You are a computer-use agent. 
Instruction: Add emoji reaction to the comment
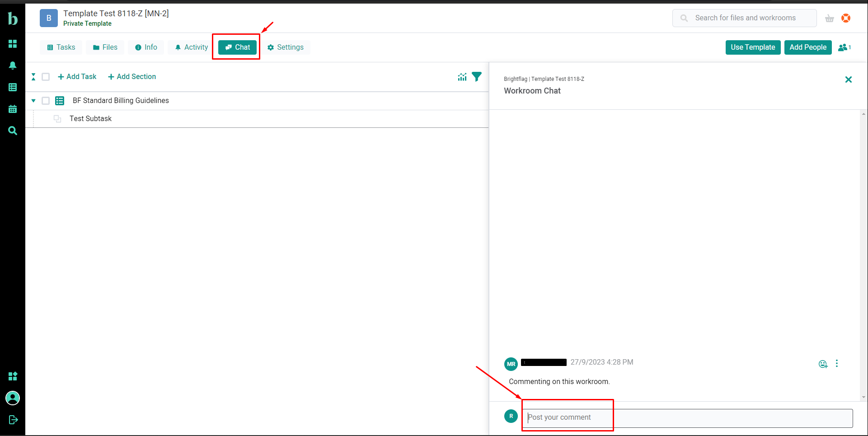(823, 364)
